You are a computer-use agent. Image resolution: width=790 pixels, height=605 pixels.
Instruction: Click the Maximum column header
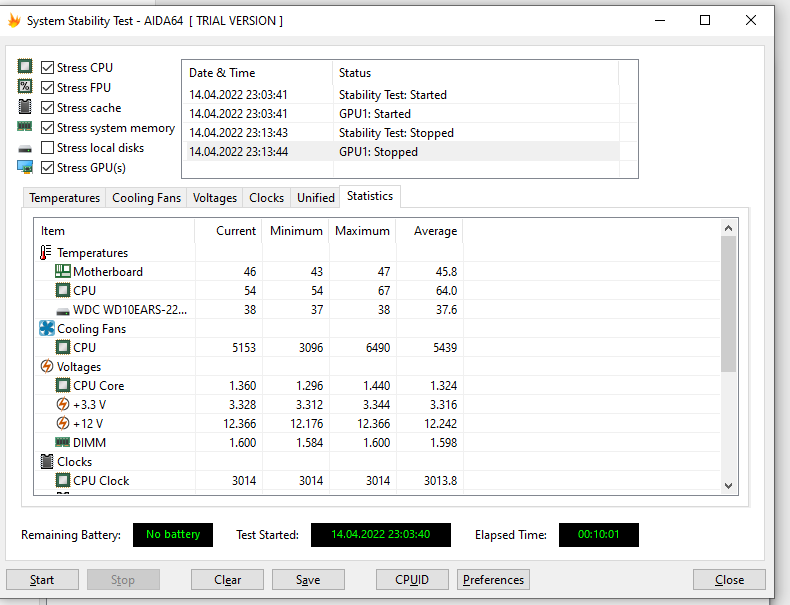(362, 231)
